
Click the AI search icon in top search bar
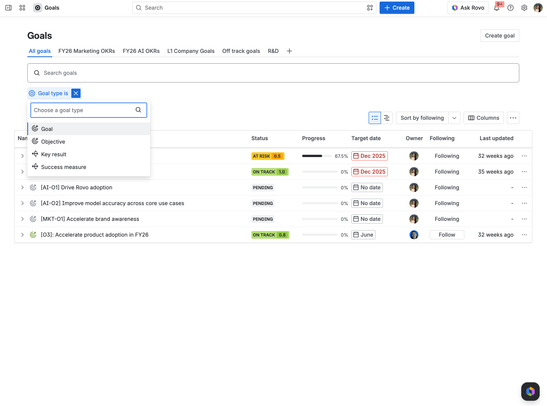[370, 8]
